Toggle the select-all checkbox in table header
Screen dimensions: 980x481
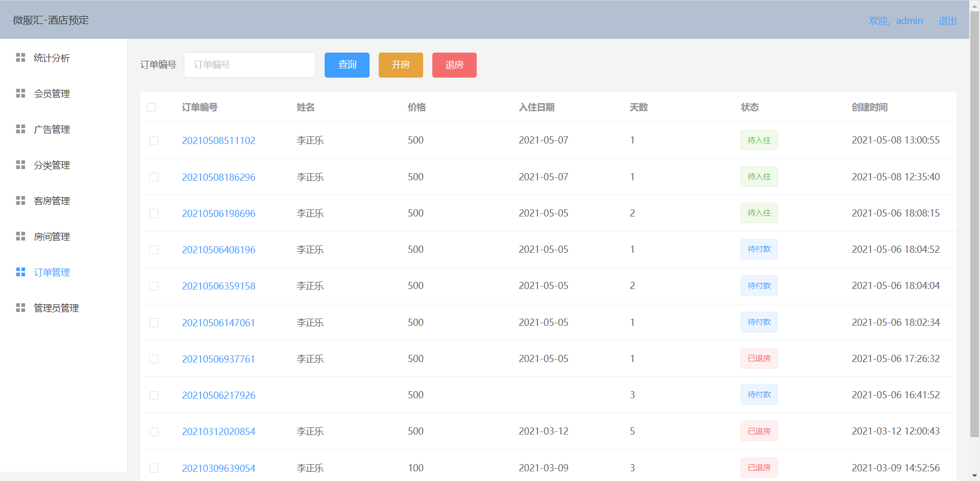(151, 107)
